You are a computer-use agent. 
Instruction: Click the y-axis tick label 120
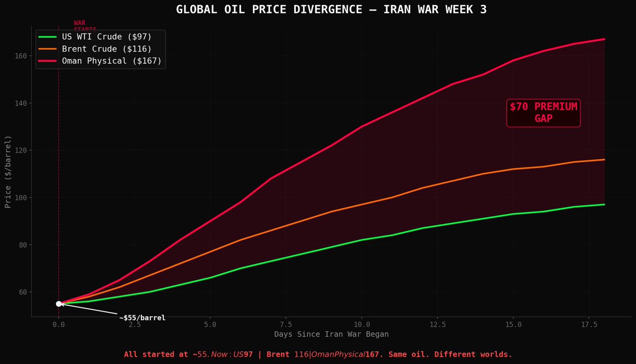click(x=20, y=150)
